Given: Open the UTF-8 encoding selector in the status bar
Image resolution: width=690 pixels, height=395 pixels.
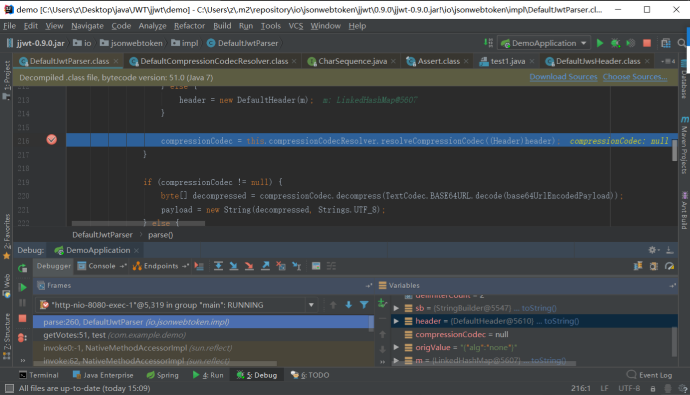Looking at the screenshot, I should pos(629,388).
